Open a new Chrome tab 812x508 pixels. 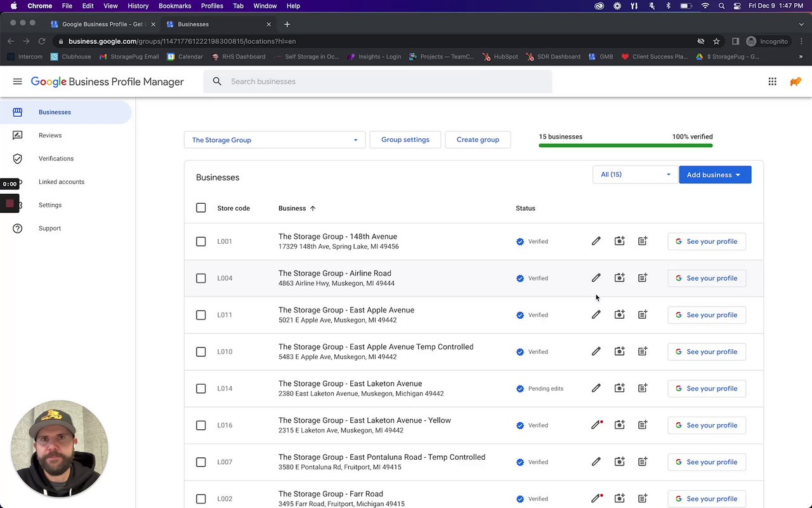287,24
